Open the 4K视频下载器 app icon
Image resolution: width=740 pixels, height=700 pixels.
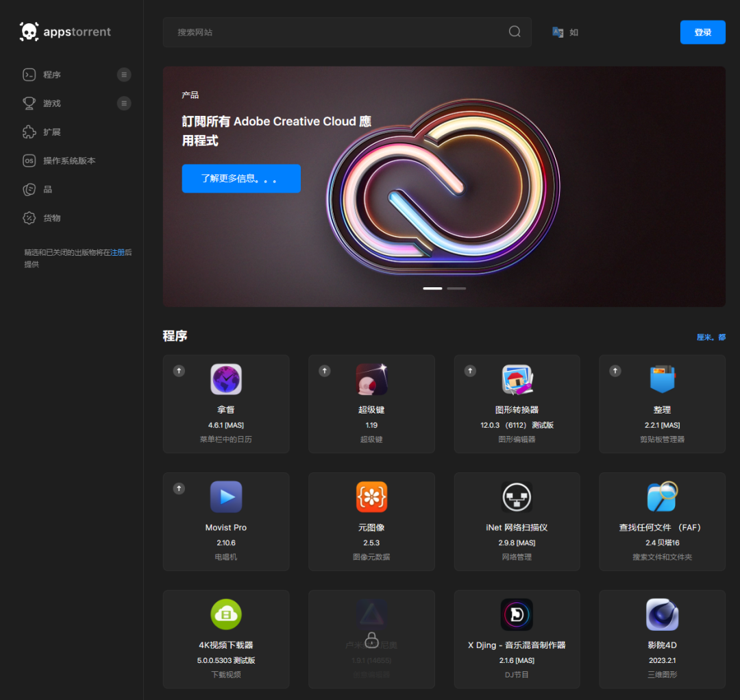[x=226, y=614]
